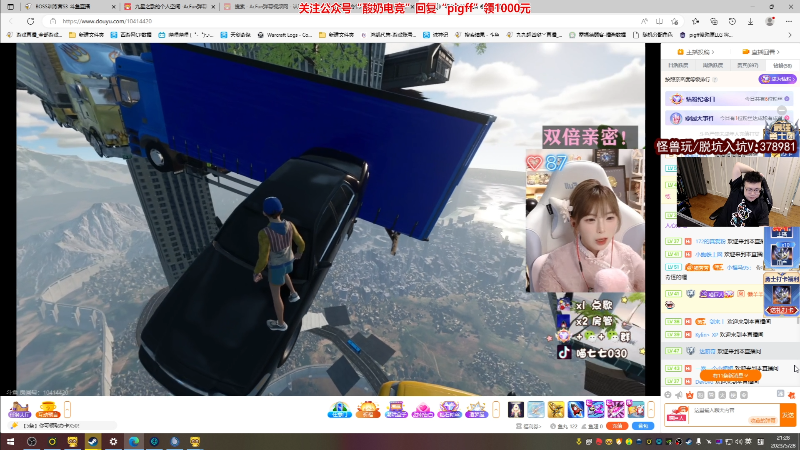Open the first fan rank banner row
The width and height of the screenshot is (800, 450).
pos(729,99)
